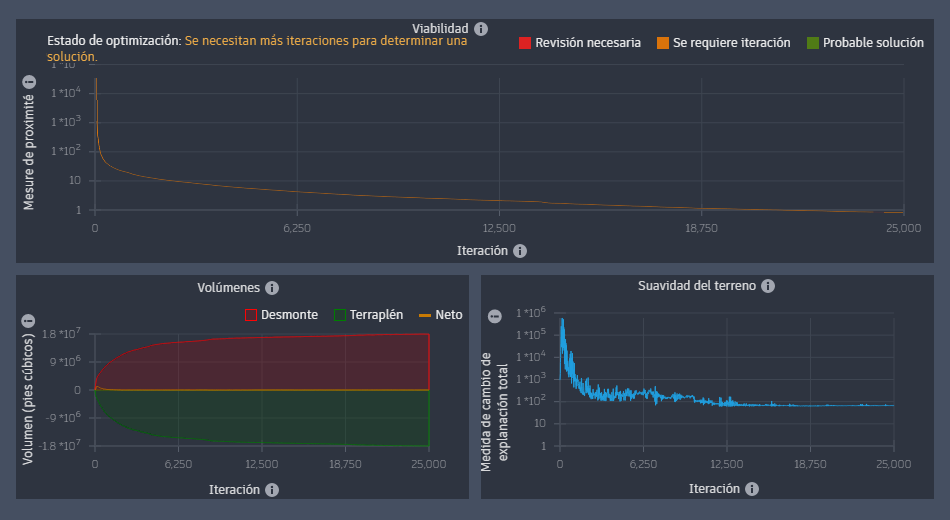950x520 pixels.
Task: Toggle scale button on Medida de cambio axis
Action: point(495,316)
